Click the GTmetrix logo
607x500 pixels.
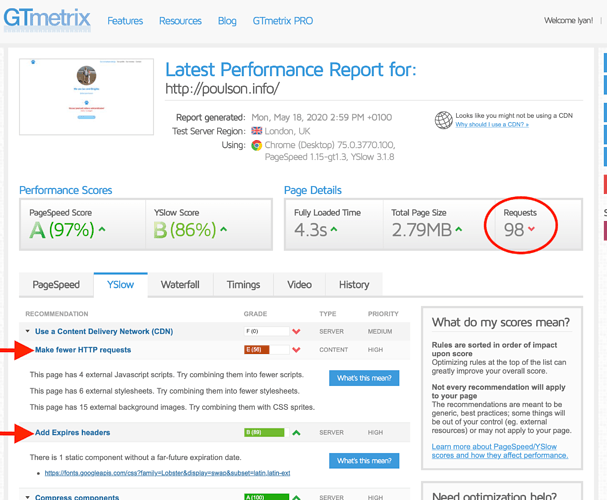47,20
